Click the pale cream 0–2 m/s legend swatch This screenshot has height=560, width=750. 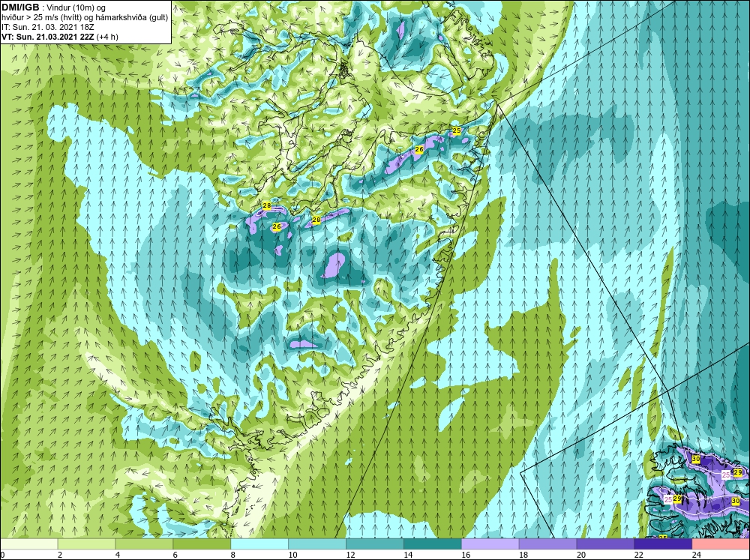pyautogui.click(x=29, y=544)
